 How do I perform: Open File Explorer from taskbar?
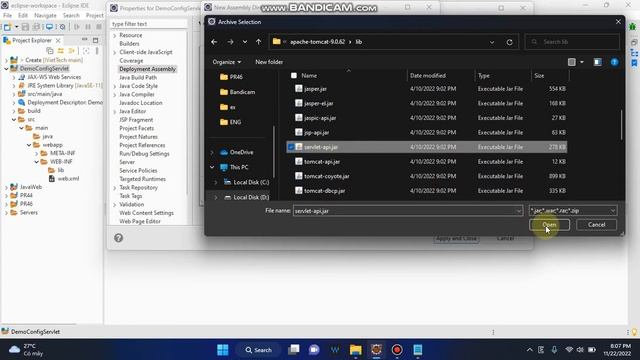click(x=356, y=350)
